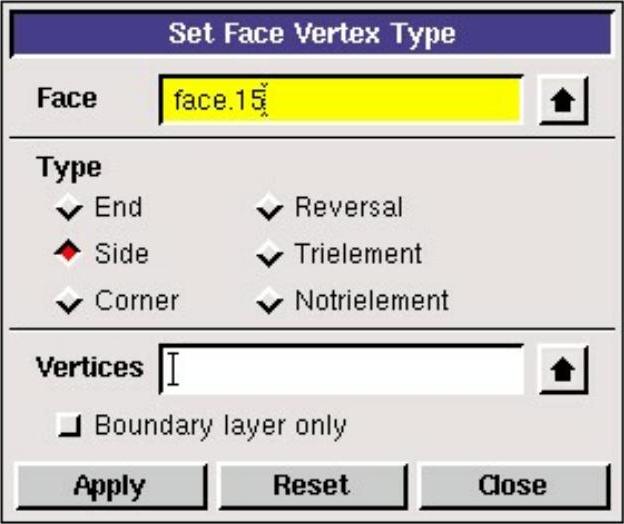The height and width of the screenshot is (524, 624).
Task: Choose the Notrielement vertex type
Action: pos(269,301)
